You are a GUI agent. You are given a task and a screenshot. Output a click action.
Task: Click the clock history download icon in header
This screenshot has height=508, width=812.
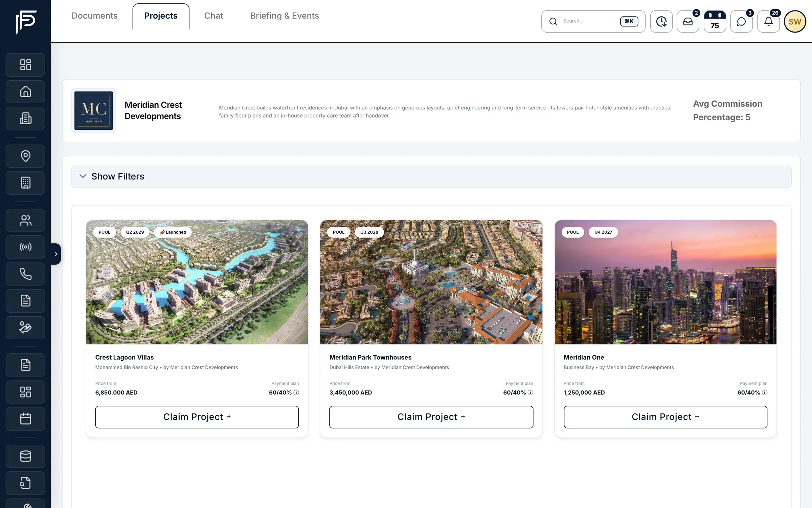(661, 21)
